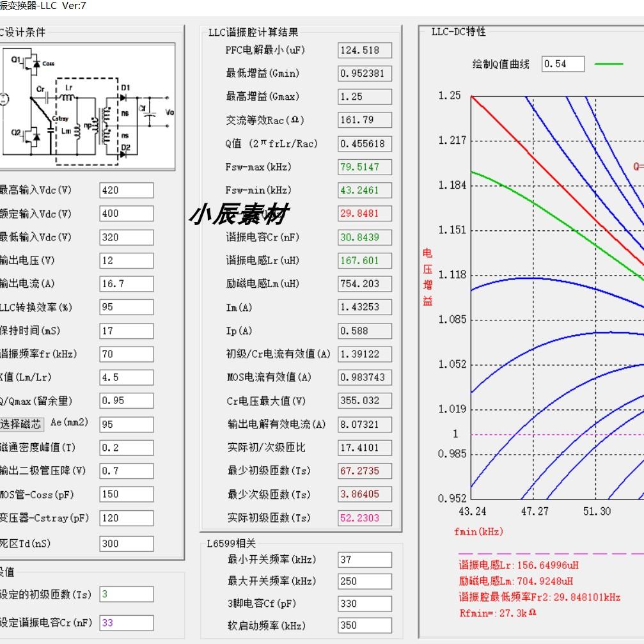Viewport: 644px width, 644px height.
Task: Click the 3脚电容Cf field showing 330
Action: (365, 604)
